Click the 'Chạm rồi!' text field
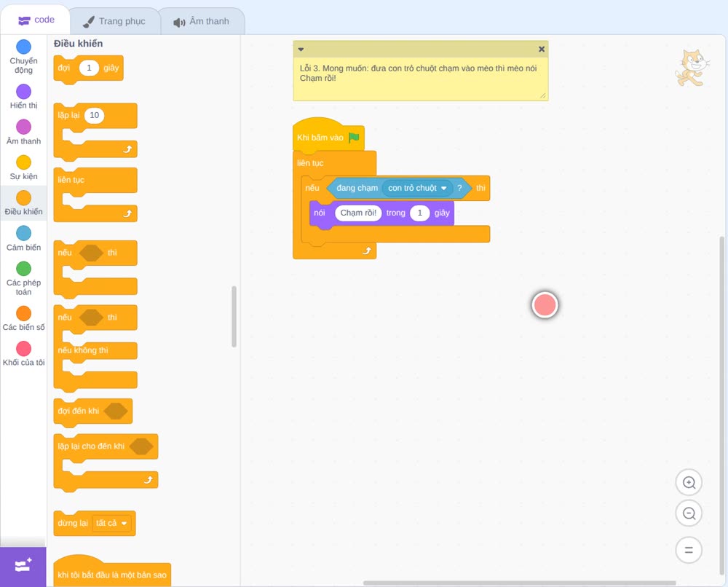This screenshot has height=587, width=728. pyautogui.click(x=358, y=213)
